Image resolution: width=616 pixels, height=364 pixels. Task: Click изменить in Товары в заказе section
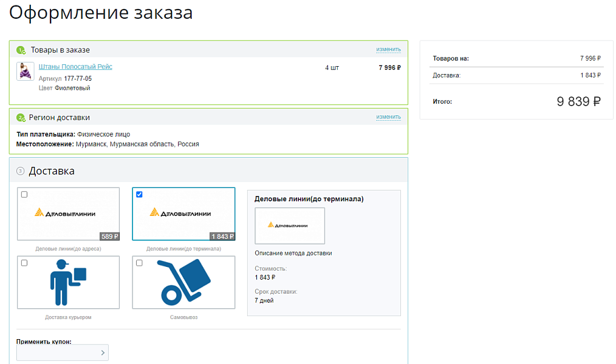click(388, 50)
